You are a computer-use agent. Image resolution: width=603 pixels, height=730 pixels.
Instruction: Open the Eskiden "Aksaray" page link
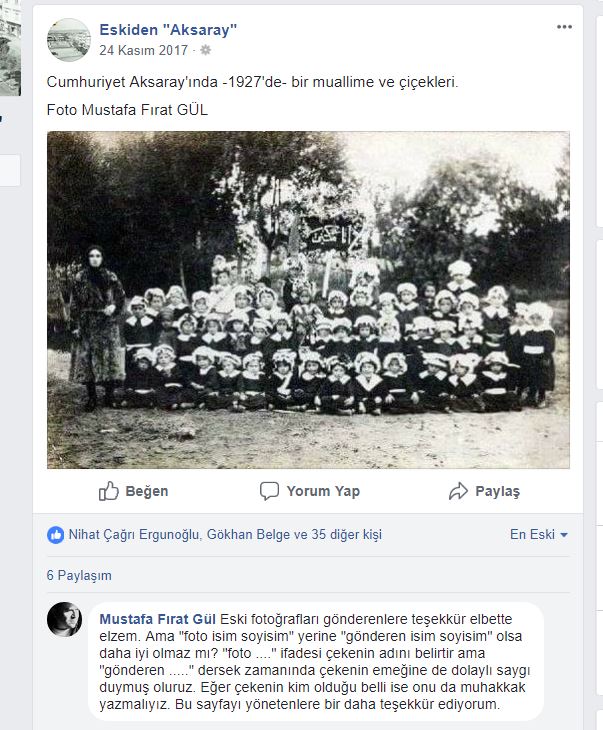coord(168,30)
